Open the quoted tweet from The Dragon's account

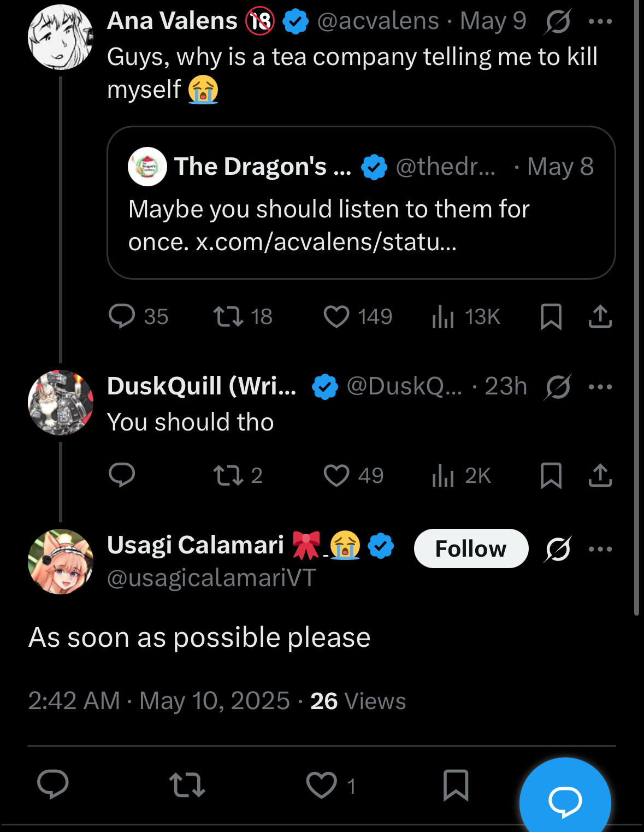pos(361,203)
